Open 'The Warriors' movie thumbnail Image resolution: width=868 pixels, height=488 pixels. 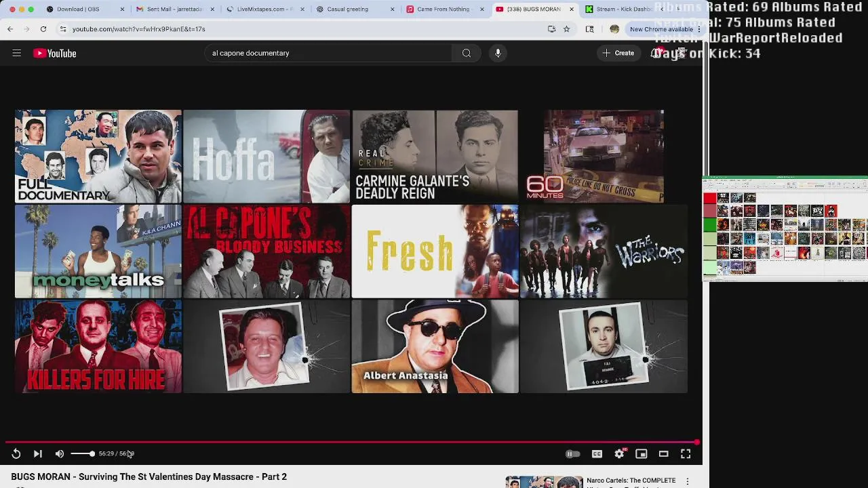(x=604, y=251)
